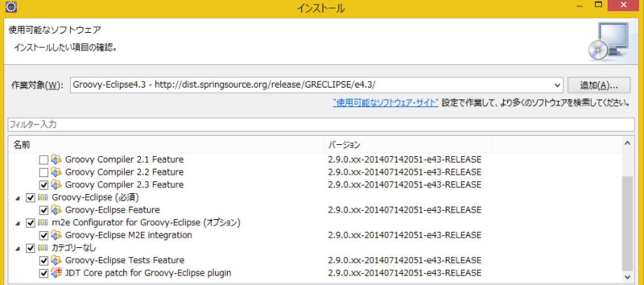Click the vertical scrollbar thumb in the list
Image resolution: width=644 pixels, height=285 pixels.
628,223
